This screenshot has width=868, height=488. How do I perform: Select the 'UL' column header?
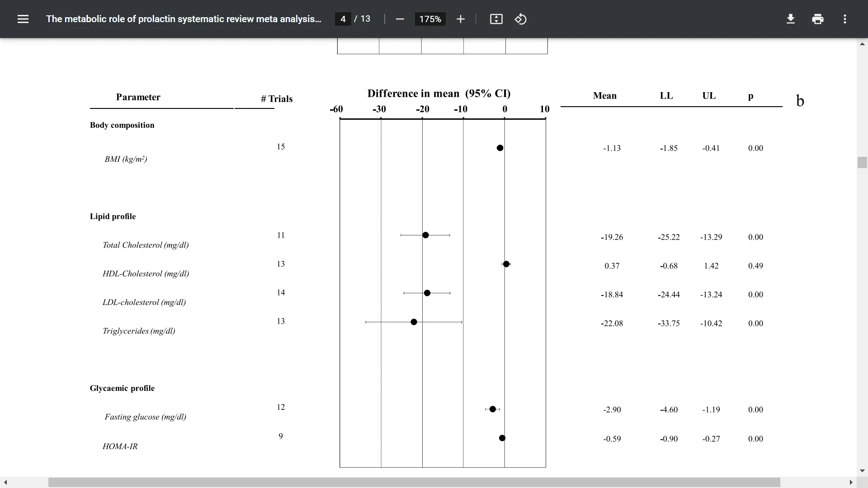(709, 96)
